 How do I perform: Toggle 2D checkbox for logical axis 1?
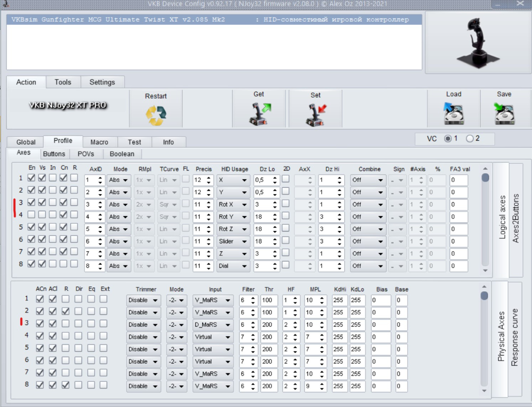click(286, 178)
